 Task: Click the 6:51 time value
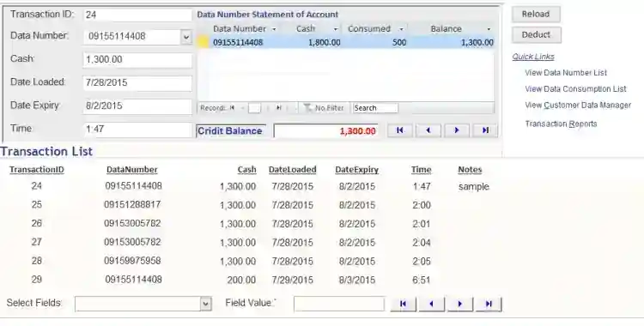click(x=422, y=280)
